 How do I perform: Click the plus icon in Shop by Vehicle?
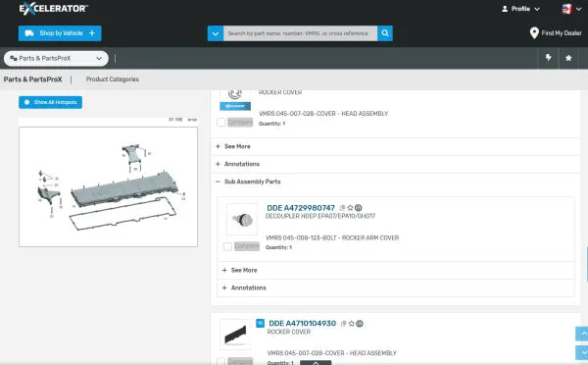pos(92,33)
